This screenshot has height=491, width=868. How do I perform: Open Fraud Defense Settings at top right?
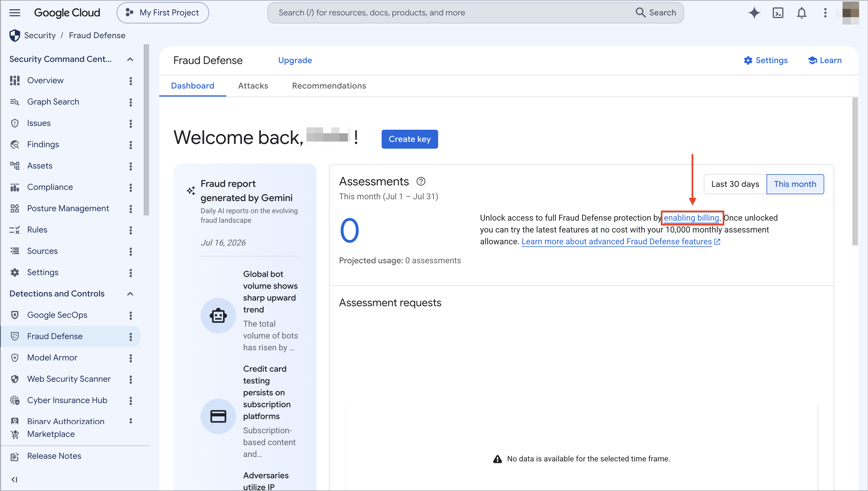tap(766, 60)
